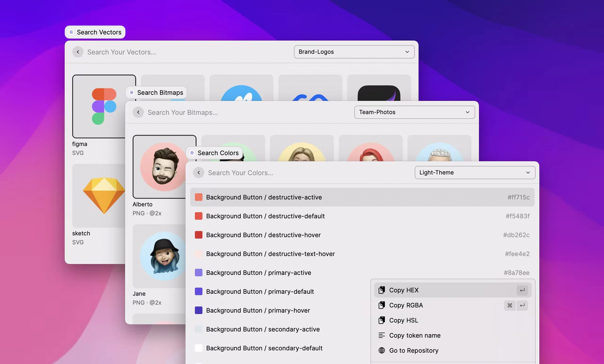Open Go to Repository
The width and height of the screenshot is (604, 364).
[x=414, y=350]
